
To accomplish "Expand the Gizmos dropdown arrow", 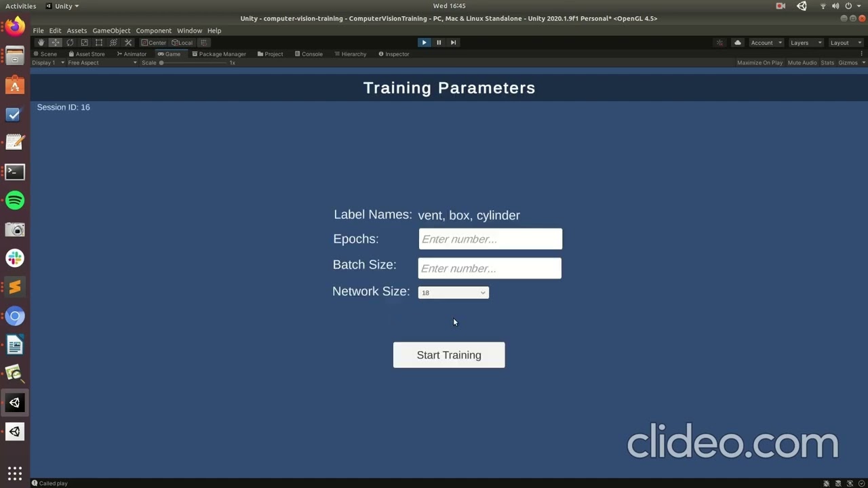I will [863, 63].
